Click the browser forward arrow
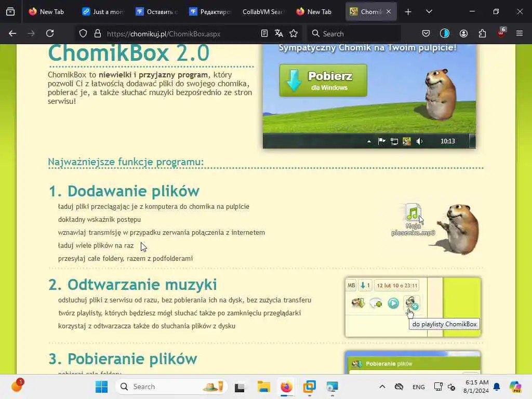The height and width of the screenshot is (399, 532). pyautogui.click(x=31, y=34)
